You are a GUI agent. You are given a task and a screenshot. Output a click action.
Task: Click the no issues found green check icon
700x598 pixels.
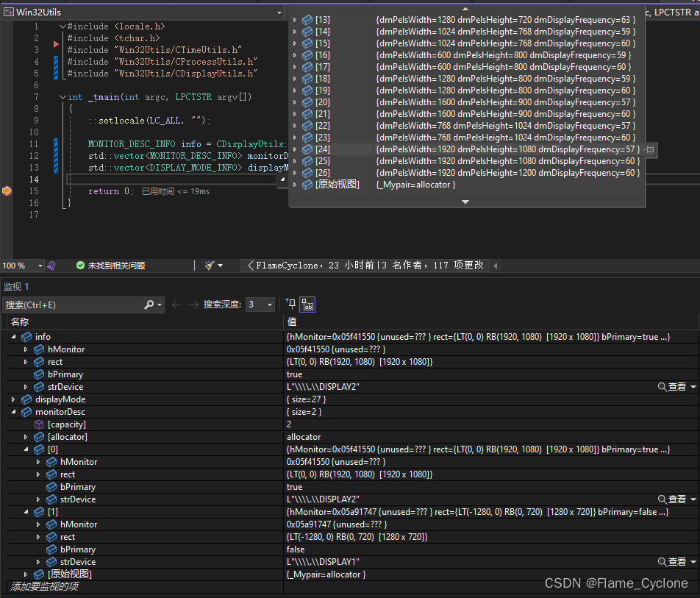80,266
